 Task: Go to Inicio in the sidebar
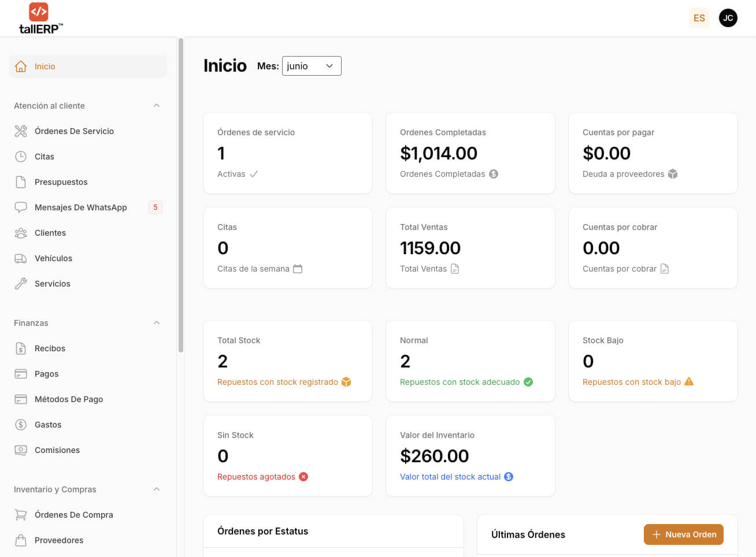click(88, 66)
